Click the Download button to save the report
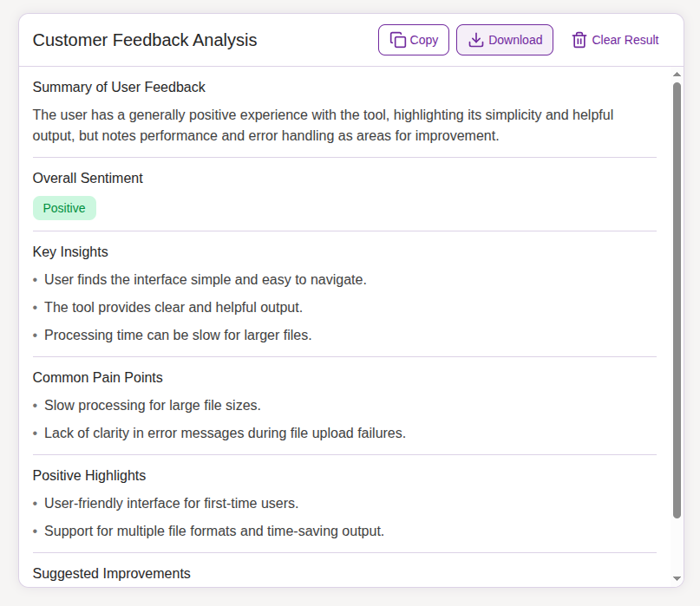Screen dimensions: 700x606 point(504,39)
